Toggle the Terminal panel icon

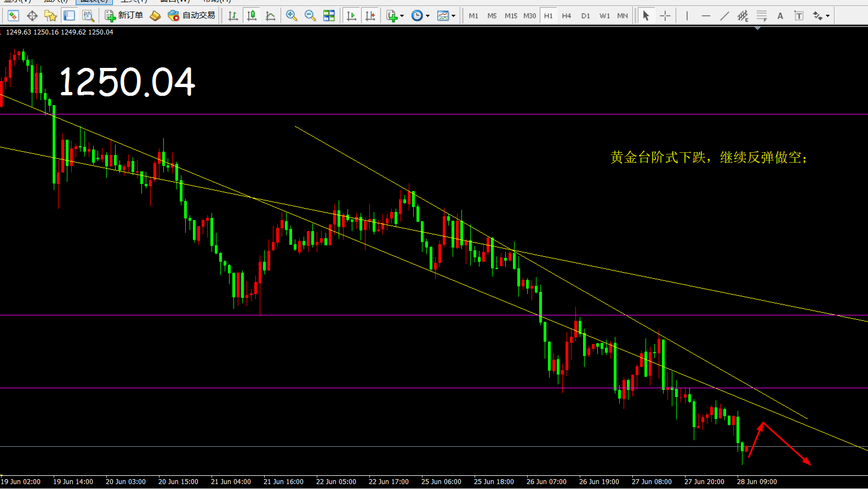click(x=69, y=16)
